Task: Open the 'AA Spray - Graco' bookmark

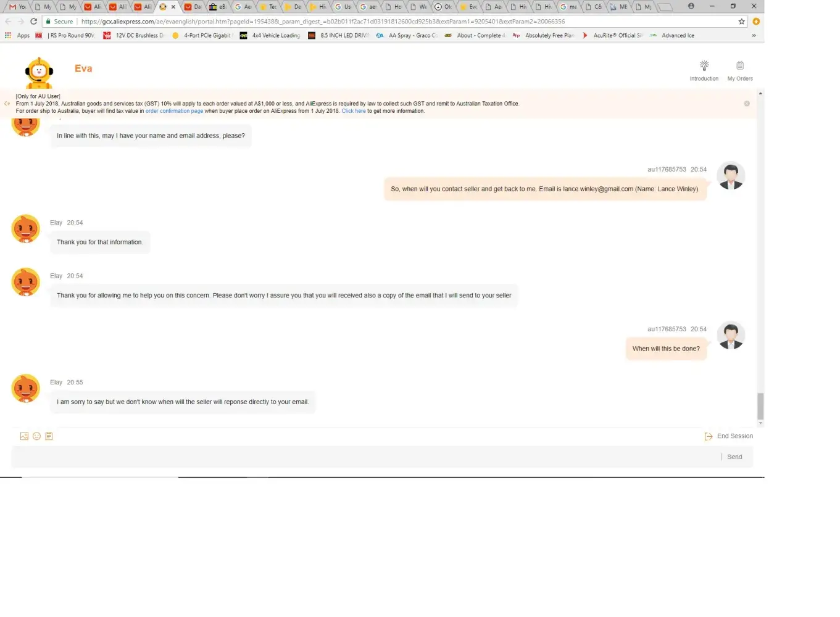Action: pyautogui.click(x=407, y=35)
